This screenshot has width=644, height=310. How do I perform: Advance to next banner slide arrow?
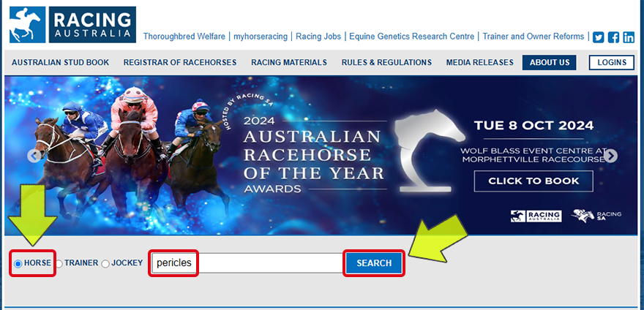[x=611, y=156]
